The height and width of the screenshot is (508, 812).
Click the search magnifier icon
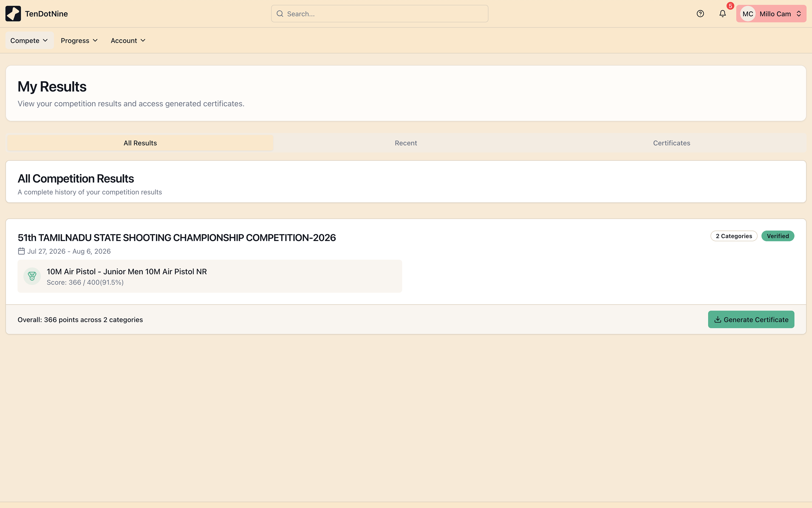(280, 14)
